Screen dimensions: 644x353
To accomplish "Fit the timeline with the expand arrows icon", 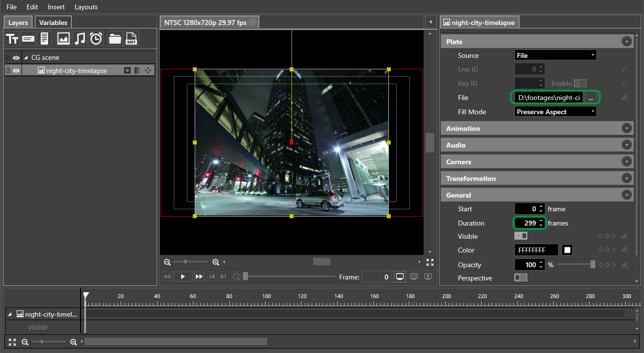I will click(12, 342).
